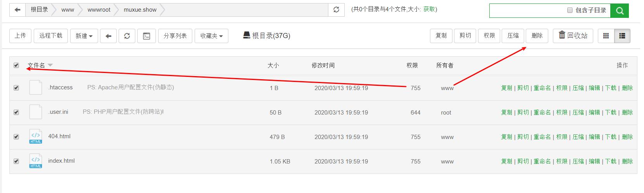Click the .htaccess file name

tap(60, 87)
